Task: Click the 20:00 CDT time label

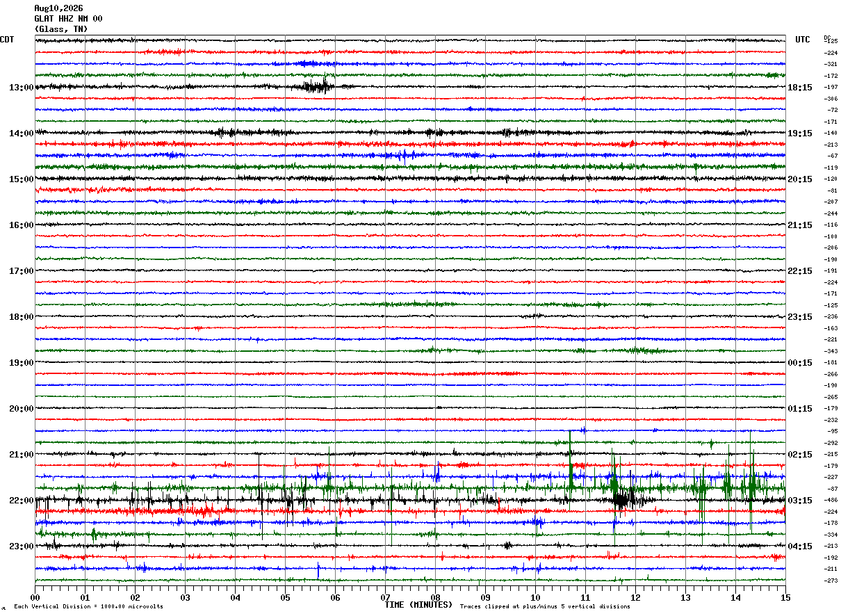Action: point(22,409)
